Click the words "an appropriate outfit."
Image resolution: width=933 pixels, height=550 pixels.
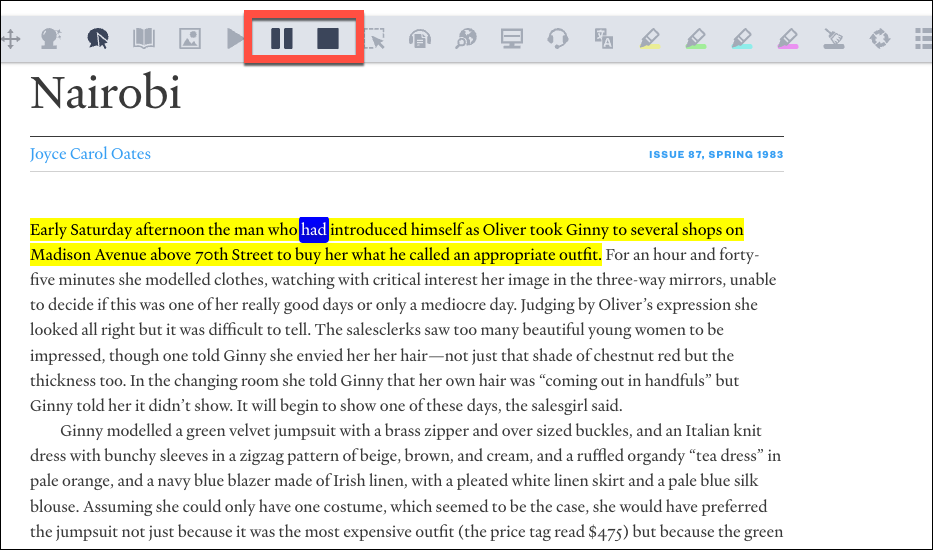click(527, 255)
